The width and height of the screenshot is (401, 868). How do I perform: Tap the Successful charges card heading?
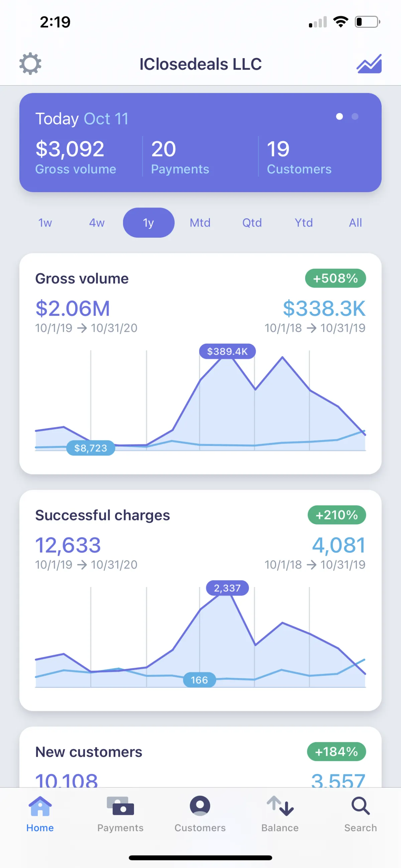tap(103, 515)
